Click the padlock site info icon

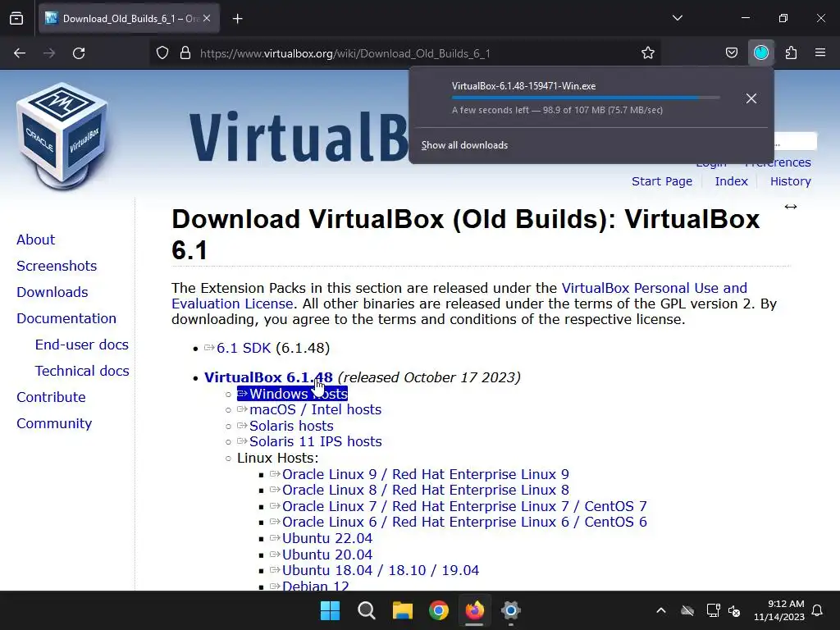tap(185, 53)
